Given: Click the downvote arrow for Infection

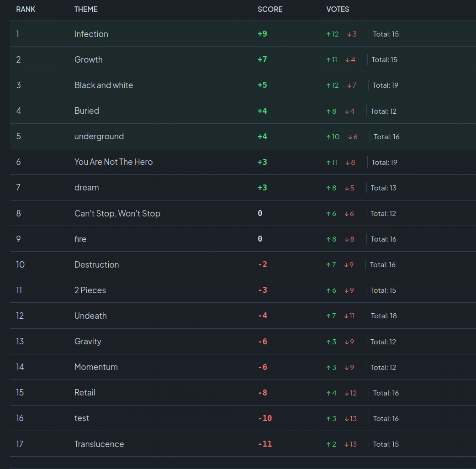Looking at the screenshot, I should click(349, 34).
